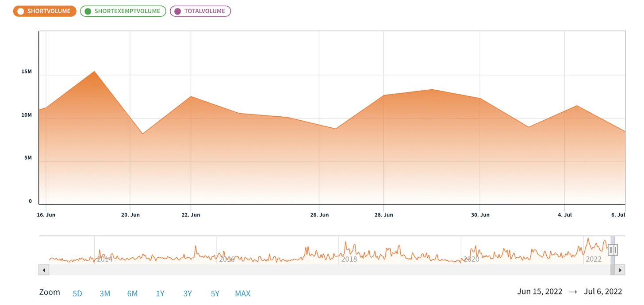Toggle the SHORTVOLUME series legend

tap(44, 11)
